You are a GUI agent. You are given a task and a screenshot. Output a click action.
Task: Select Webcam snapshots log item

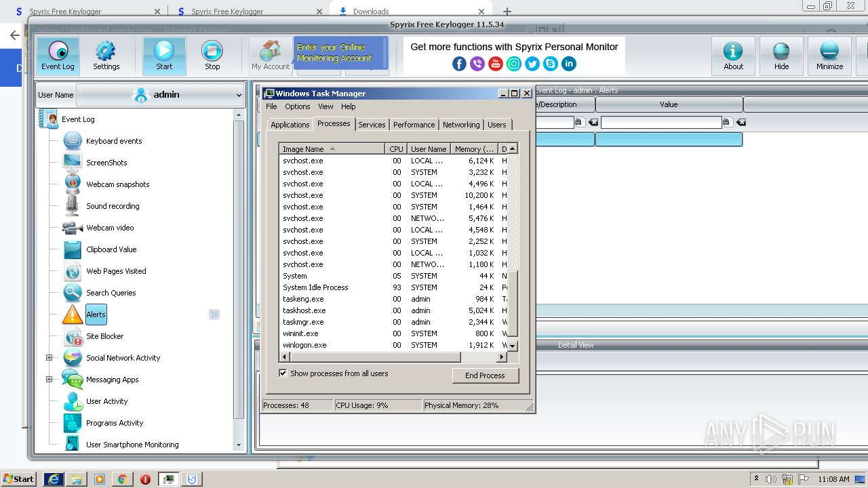(117, 184)
